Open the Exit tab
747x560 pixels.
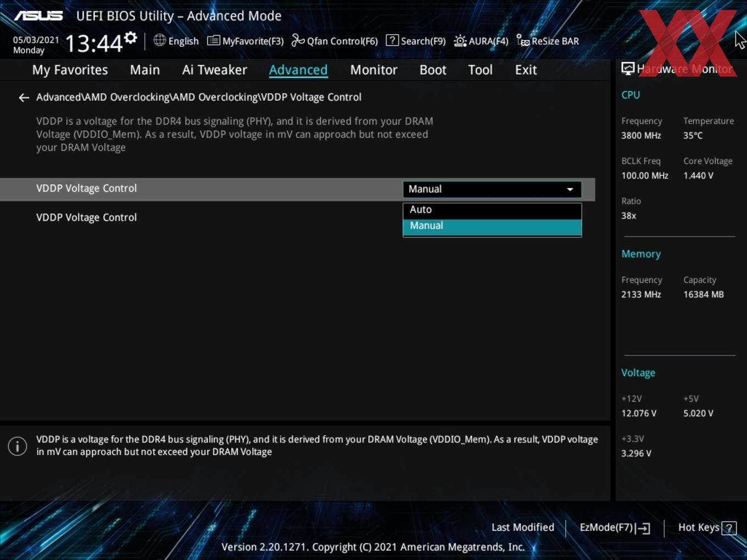(x=526, y=70)
